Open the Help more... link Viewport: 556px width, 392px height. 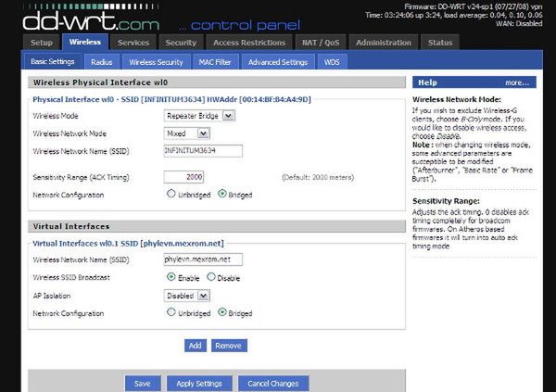517,82
